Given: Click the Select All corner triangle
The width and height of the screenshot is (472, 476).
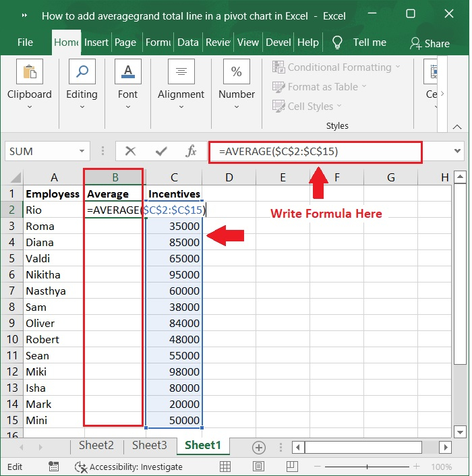Looking at the screenshot, I should tap(16, 177).
